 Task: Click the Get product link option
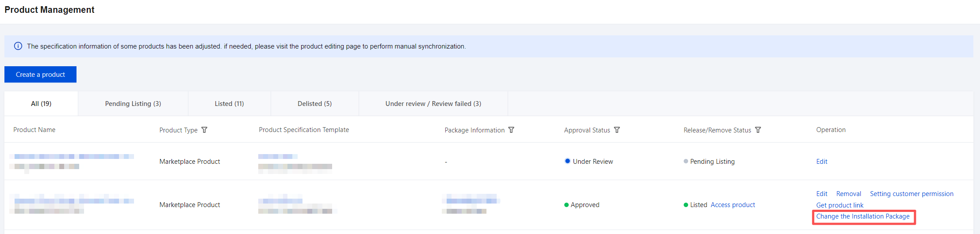pyautogui.click(x=839, y=205)
